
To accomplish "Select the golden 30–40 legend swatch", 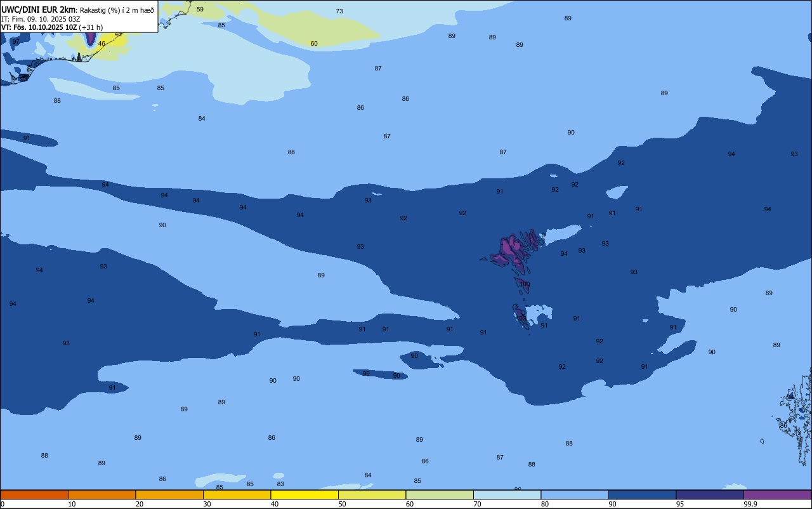I will click(237, 494).
